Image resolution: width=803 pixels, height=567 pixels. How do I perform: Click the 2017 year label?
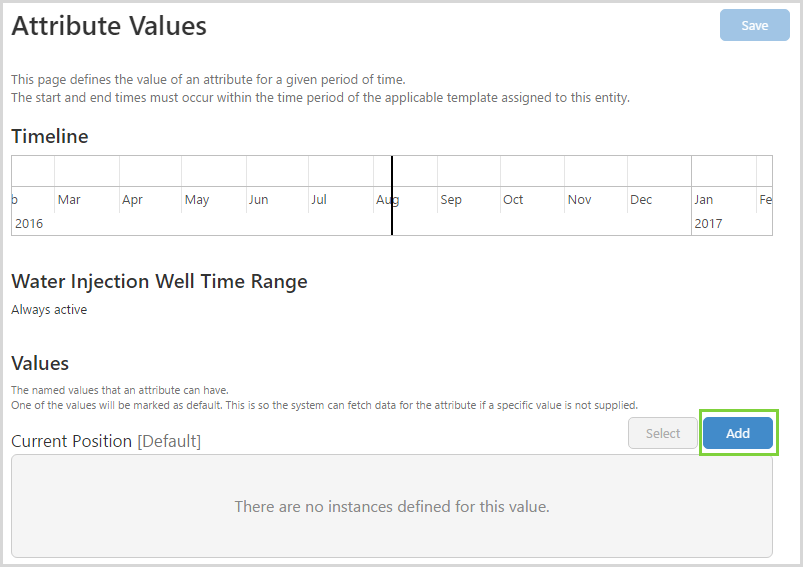tap(708, 224)
